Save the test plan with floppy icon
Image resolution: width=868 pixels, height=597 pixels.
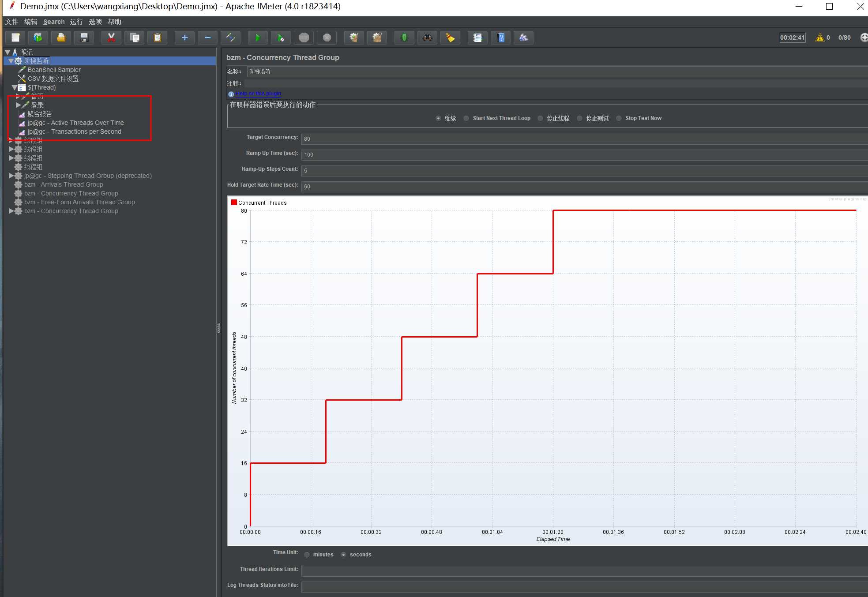(84, 38)
